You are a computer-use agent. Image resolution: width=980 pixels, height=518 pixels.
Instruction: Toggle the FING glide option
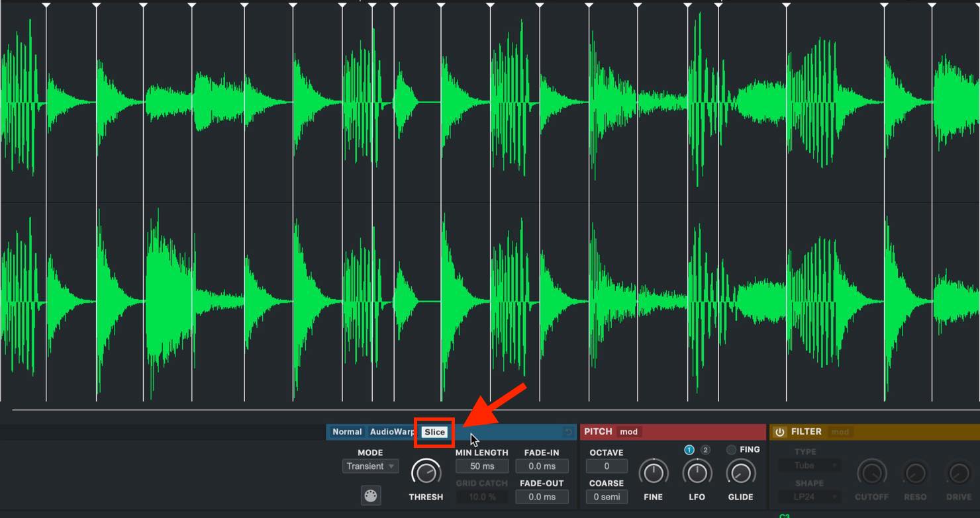point(731,450)
